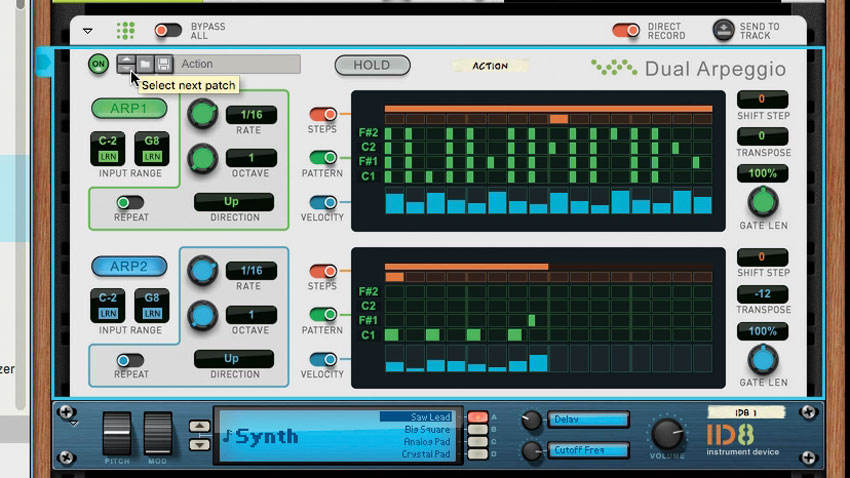Click the ID8 next category down arrow
The width and height of the screenshot is (850, 478).
pyautogui.click(x=199, y=444)
